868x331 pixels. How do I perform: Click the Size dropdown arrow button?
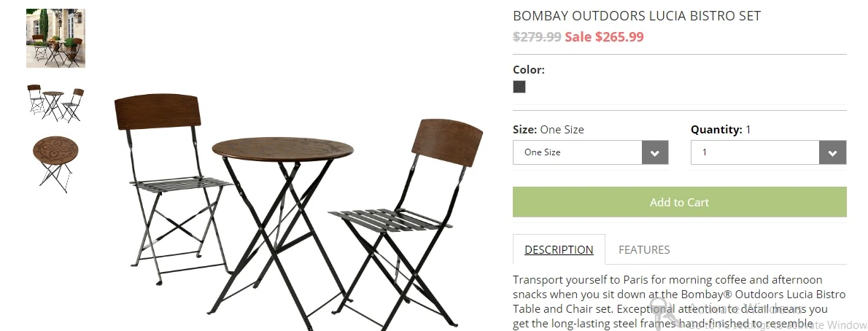pos(655,153)
